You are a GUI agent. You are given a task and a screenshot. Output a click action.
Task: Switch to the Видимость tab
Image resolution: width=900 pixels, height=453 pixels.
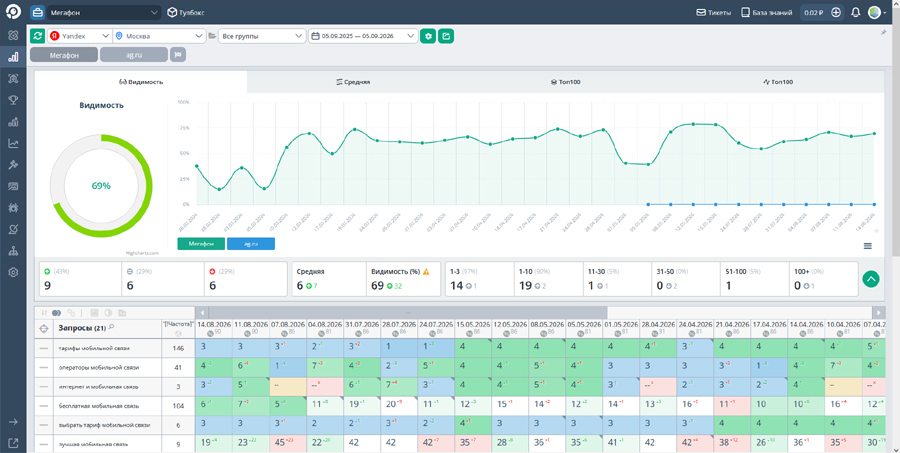[x=141, y=82]
